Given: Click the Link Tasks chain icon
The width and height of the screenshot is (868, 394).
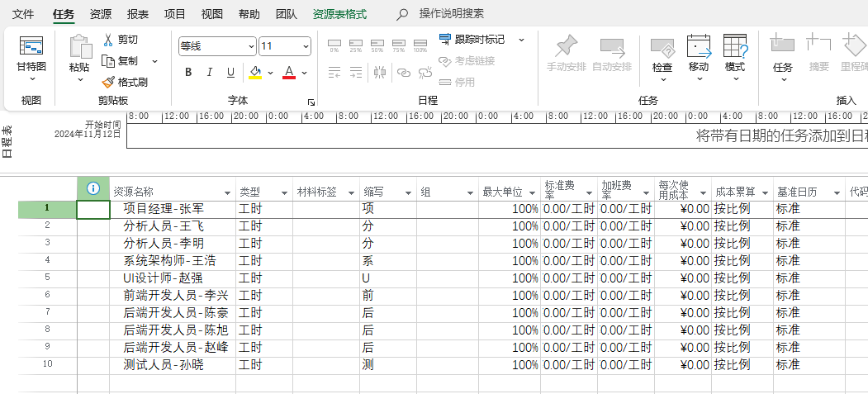Looking at the screenshot, I should [404, 73].
